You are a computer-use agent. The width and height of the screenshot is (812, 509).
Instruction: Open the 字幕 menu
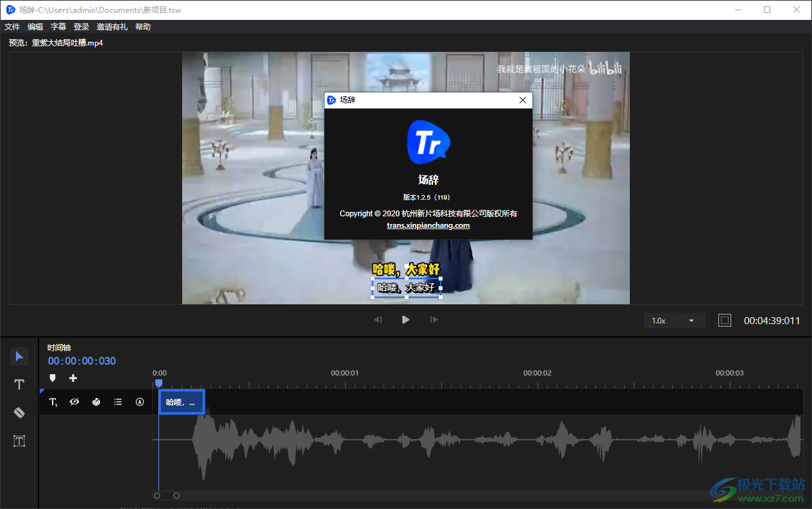pyautogui.click(x=58, y=27)
